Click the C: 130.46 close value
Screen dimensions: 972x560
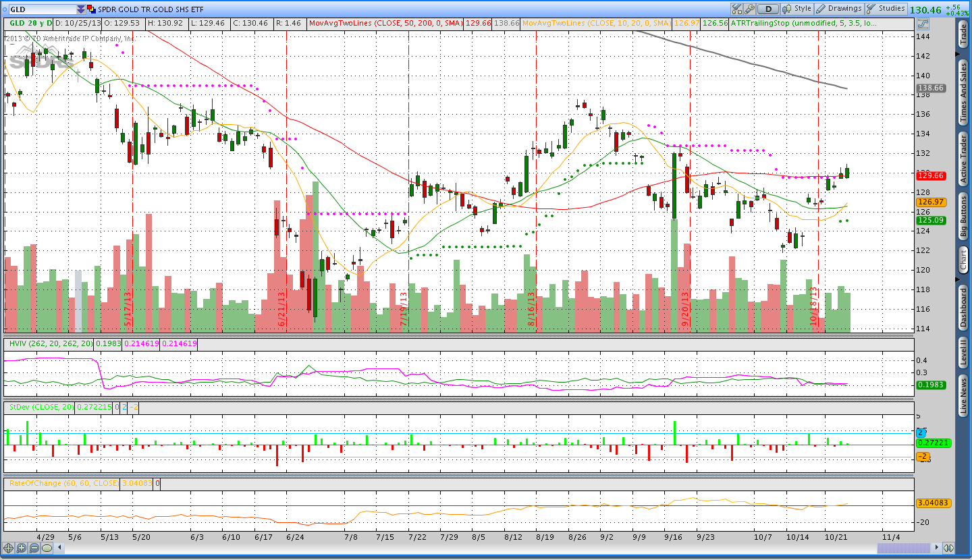coord(250,23)
